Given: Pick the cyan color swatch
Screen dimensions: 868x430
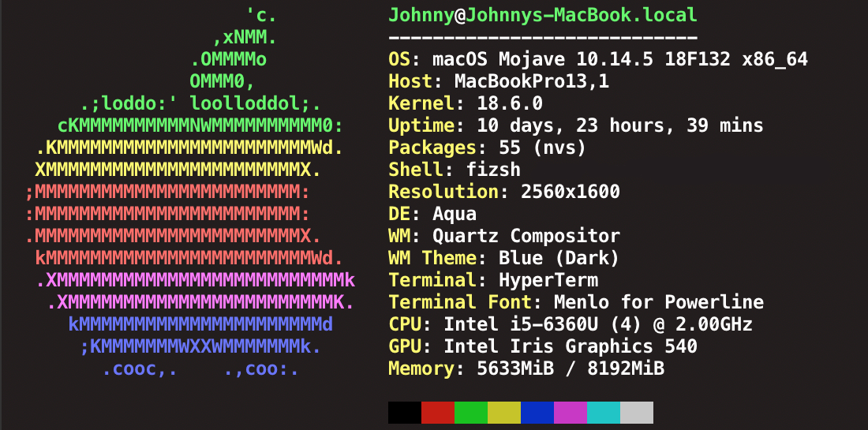Looking at the screenshot, I should pos(604,413).
